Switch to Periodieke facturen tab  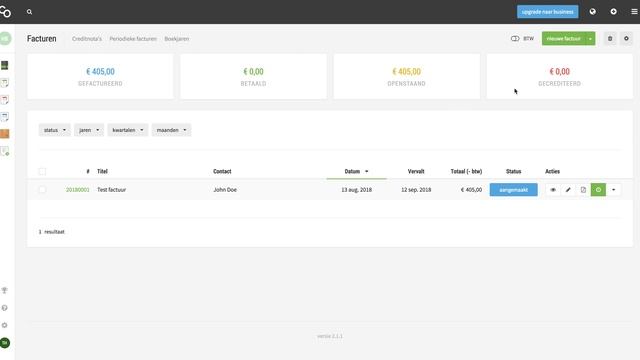133,39
